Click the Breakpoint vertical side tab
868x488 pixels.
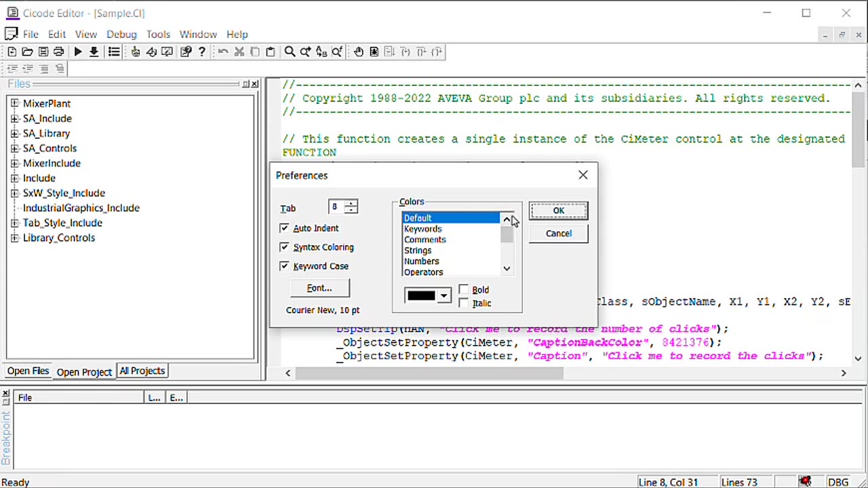[x=6, y=436]
